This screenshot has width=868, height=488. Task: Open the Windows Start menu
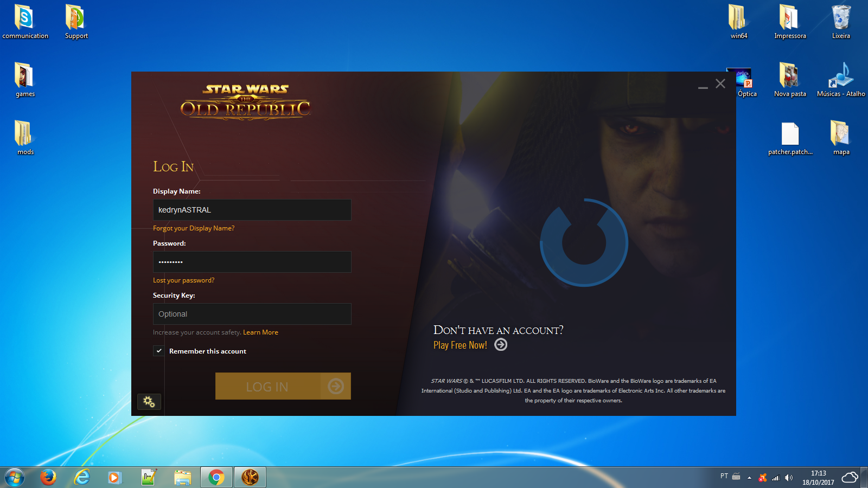point(15,477)
